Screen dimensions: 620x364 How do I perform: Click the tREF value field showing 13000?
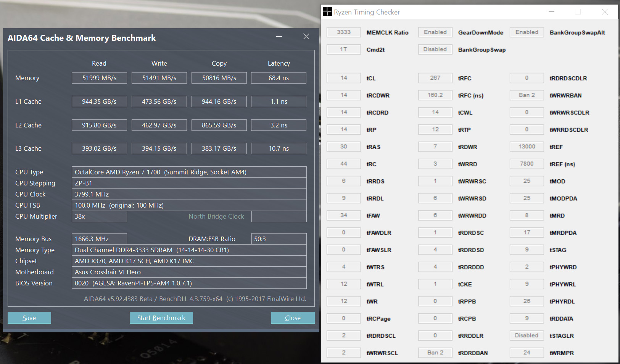coord(527,147)
